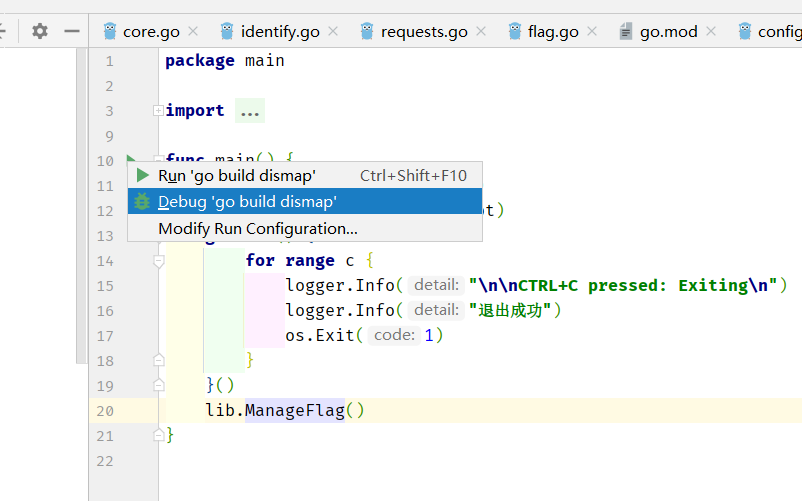This screenshot has width=802, height=501.
Task: Click the gopher file icon on core.go tab
Action: pos(110,31)
